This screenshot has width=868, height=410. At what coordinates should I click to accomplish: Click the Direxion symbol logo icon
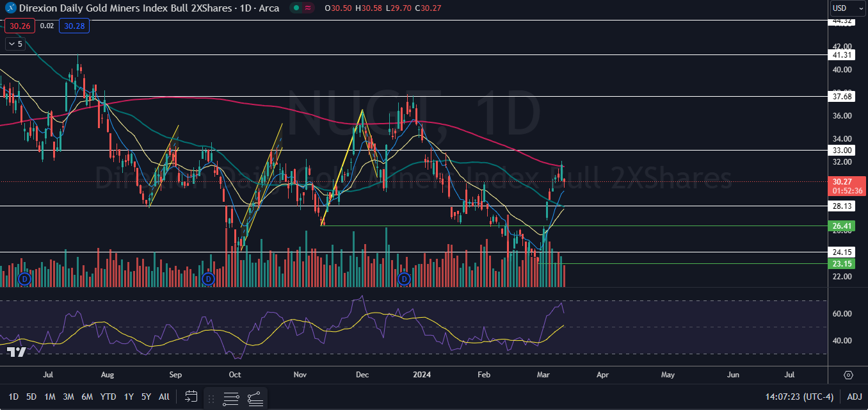click(x=10, y=8)
